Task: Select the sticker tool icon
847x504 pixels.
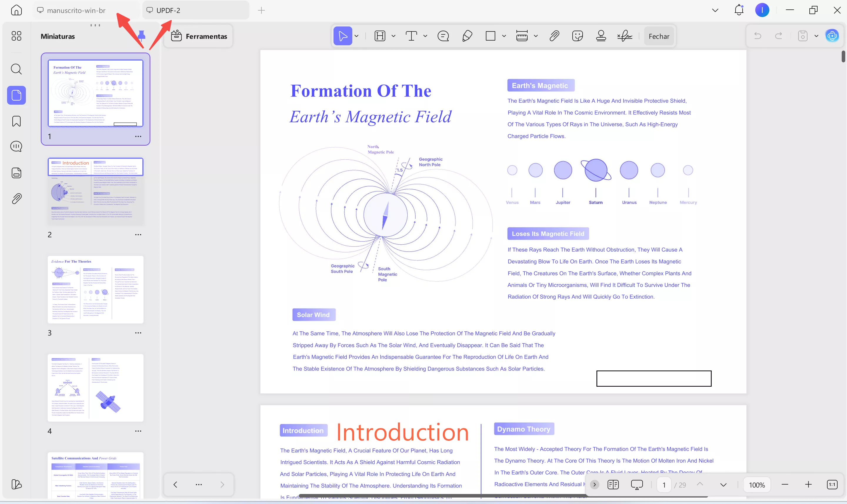Action: click(x=577, y=36)
